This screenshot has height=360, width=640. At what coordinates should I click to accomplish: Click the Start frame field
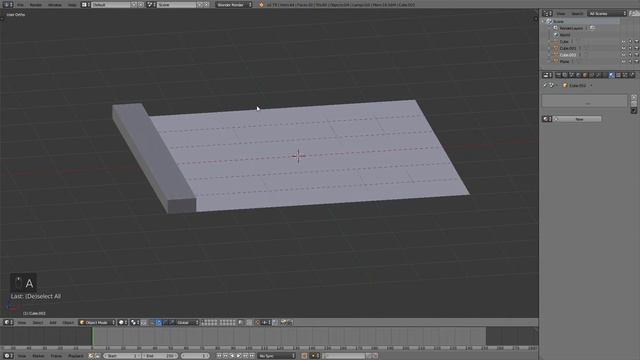click(x=122, y=356)
